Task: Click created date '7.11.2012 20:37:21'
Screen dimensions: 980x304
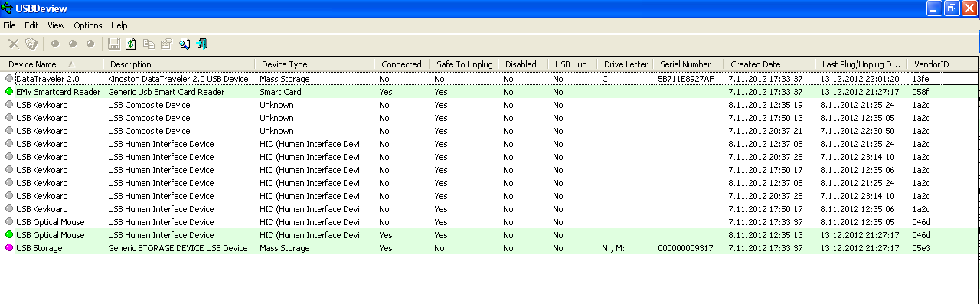Action: click(766, 130)
